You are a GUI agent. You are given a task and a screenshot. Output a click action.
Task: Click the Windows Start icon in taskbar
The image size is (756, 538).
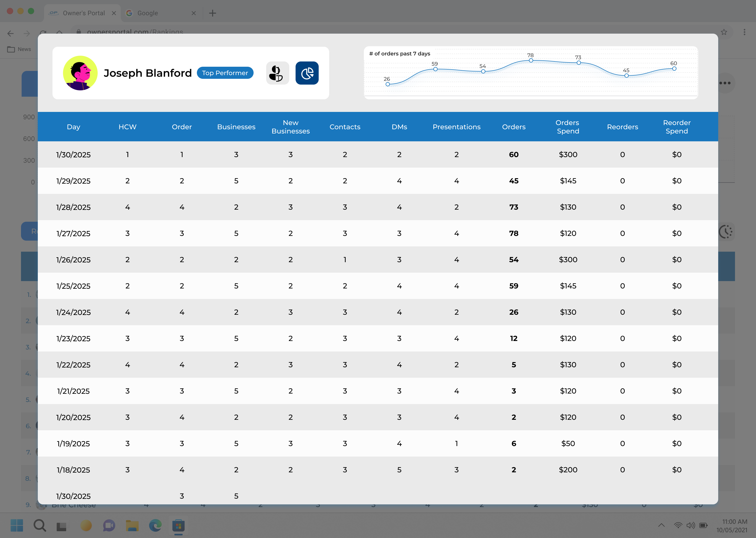[17, 525]
